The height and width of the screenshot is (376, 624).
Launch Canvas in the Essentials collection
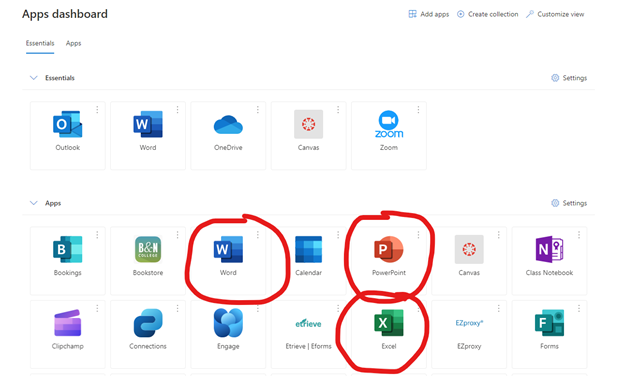tap(308, 136)
